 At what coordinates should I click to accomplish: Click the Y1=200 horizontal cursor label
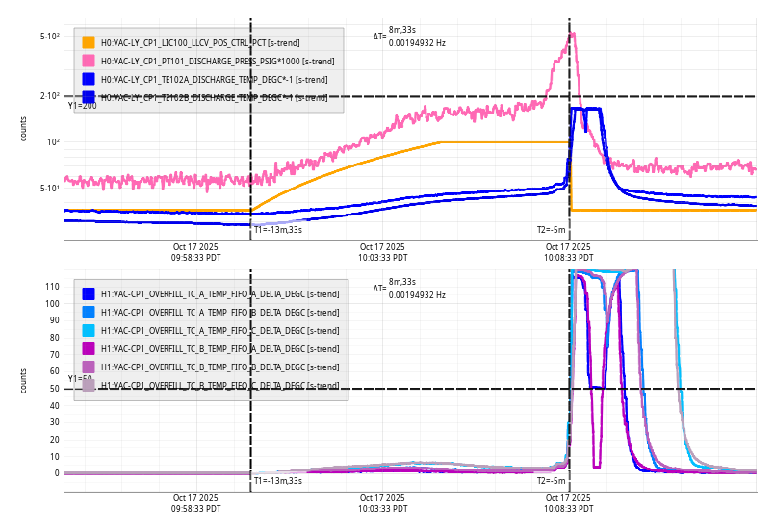coord(82,106)
